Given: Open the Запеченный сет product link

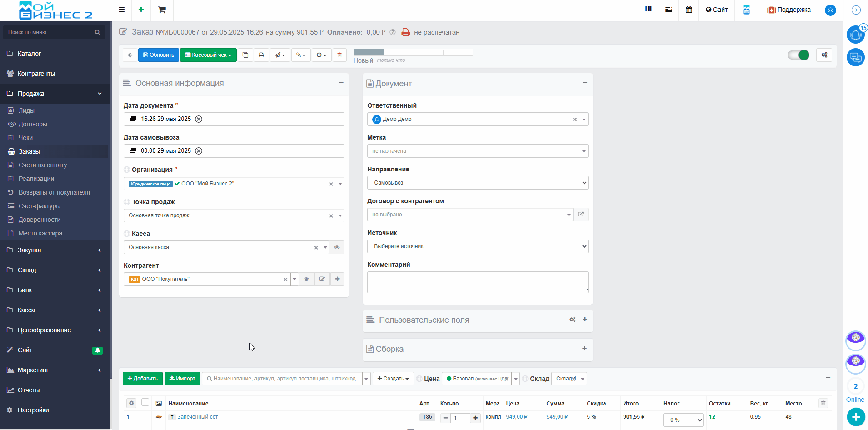Looking at the screenshot, I should pyautogui.click(x=198, y=417).
